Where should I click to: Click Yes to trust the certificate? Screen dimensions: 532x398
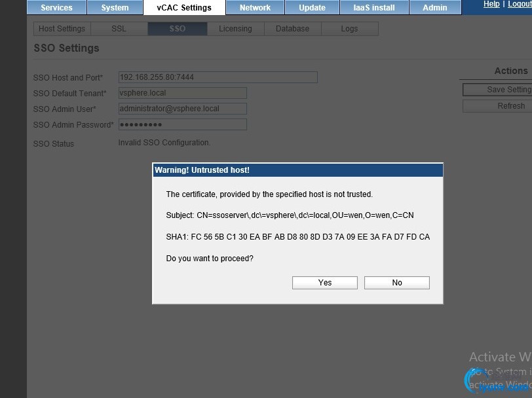tap(325, 283)
